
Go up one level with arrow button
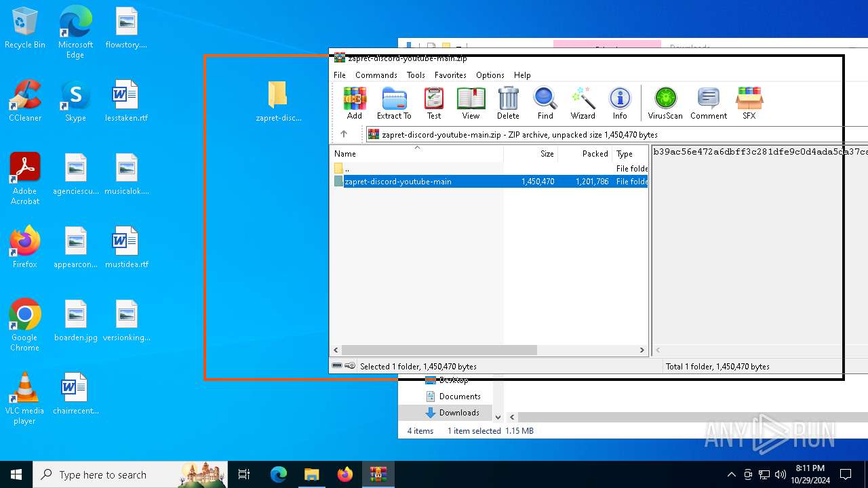[x=344, y=134]
